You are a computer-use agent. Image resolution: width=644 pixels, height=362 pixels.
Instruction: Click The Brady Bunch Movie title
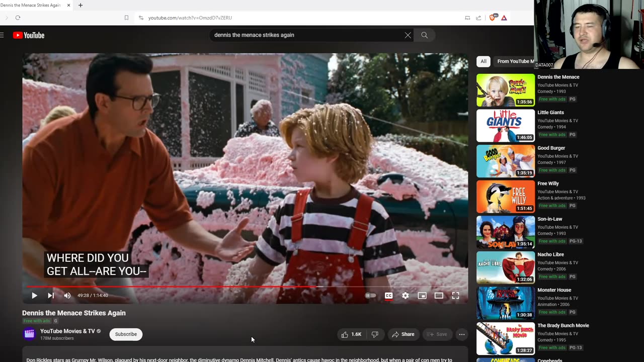click(x=563, y=326)
